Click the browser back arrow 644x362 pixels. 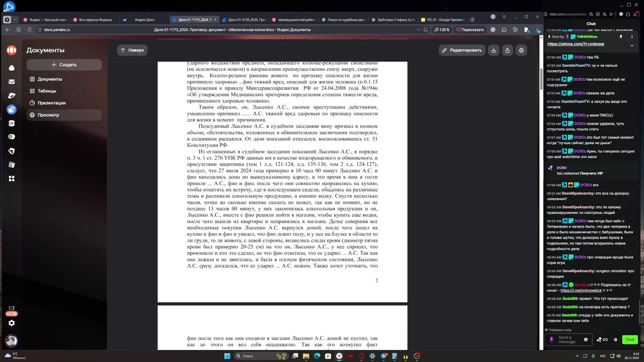(7, 30)
